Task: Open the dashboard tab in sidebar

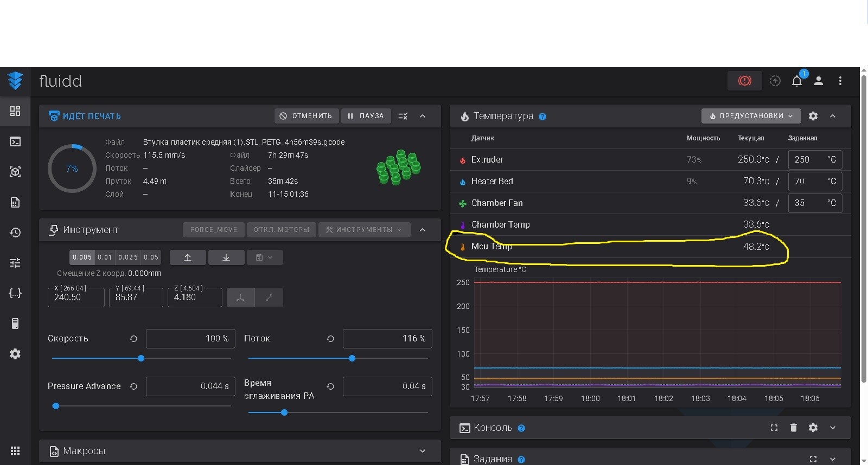Action: [15, 111]
